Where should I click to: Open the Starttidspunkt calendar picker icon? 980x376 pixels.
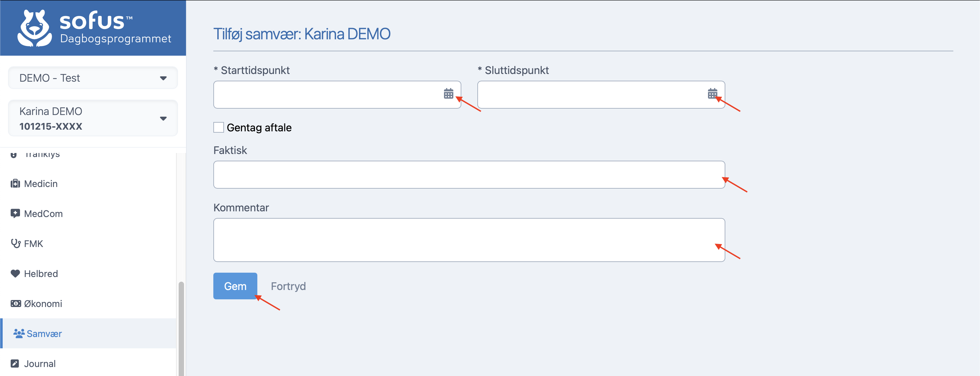coord(448,94)
